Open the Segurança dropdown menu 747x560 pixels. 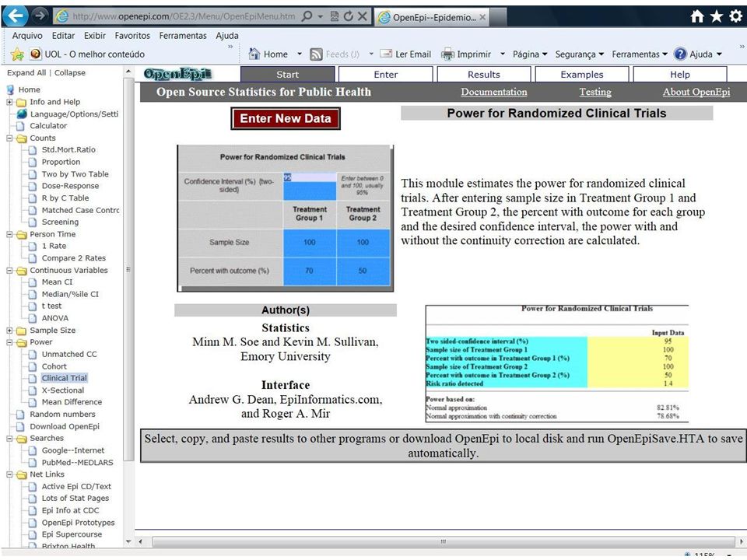click(579, 54)
